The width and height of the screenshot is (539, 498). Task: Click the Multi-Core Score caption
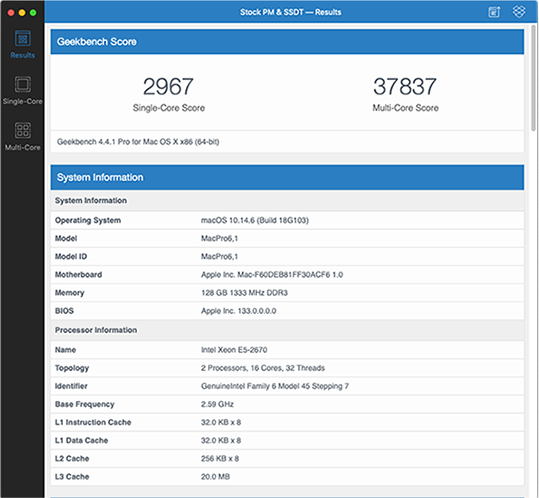pyautogui.click(x=405, y=108)
